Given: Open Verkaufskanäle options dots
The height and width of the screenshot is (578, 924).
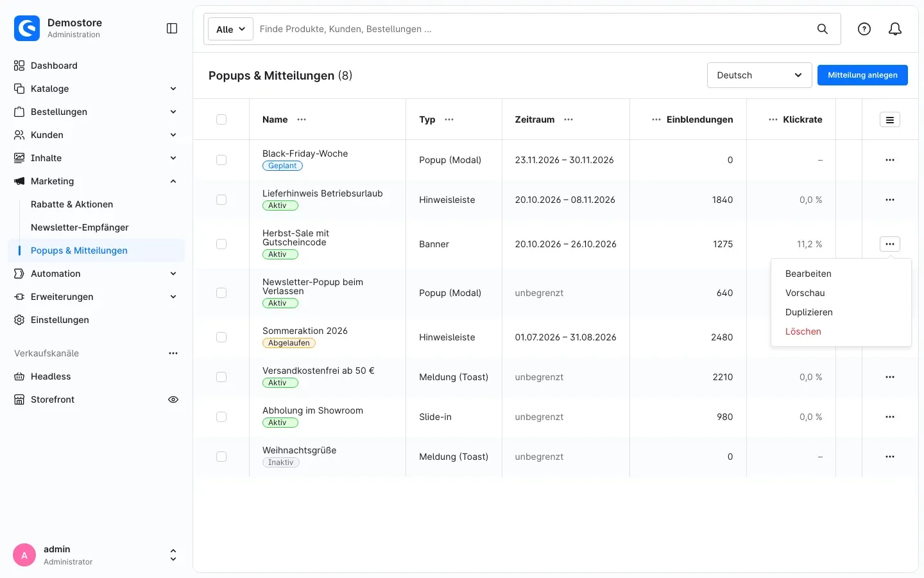Looking at the screenshot, I should point(173,353).
